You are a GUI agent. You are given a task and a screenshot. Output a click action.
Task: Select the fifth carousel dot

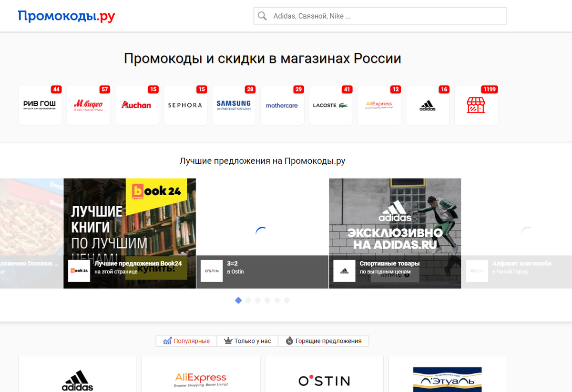pyautogui.click(x=277, y=300)
